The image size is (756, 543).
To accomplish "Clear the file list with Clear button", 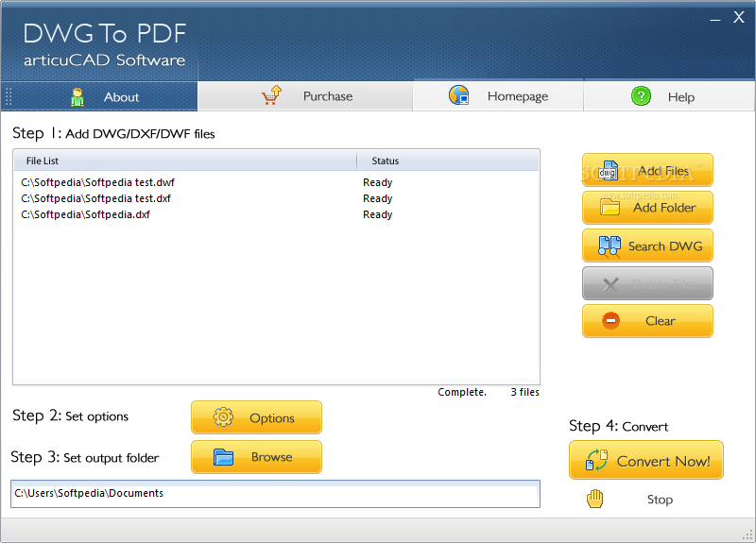I will [647, 321].
